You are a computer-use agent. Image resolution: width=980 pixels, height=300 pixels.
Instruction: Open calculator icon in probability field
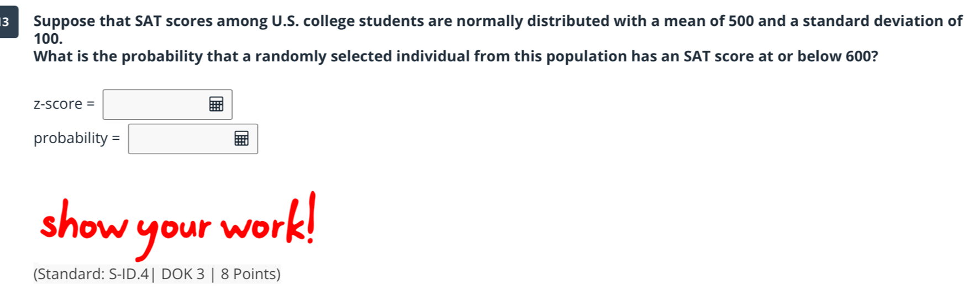click(241, 138)
